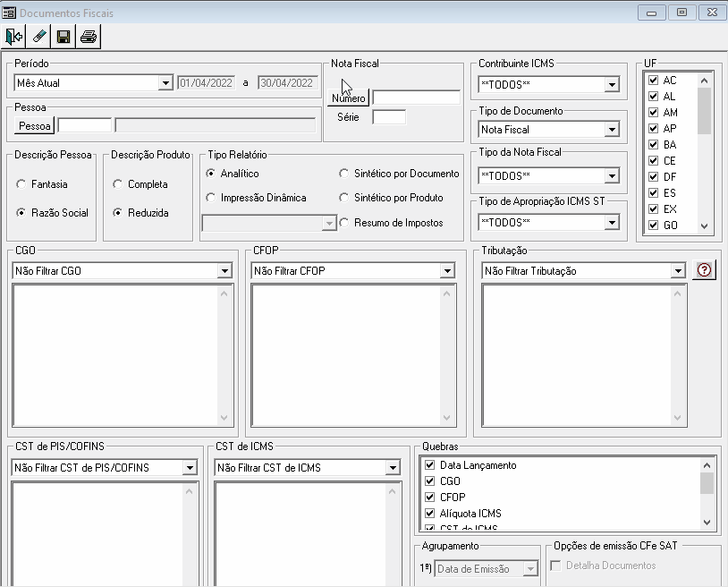Image resolution: width=728 pixels, height=587 pixels.
Task: Choose Completa product description
Action: (x=117, y=184)
